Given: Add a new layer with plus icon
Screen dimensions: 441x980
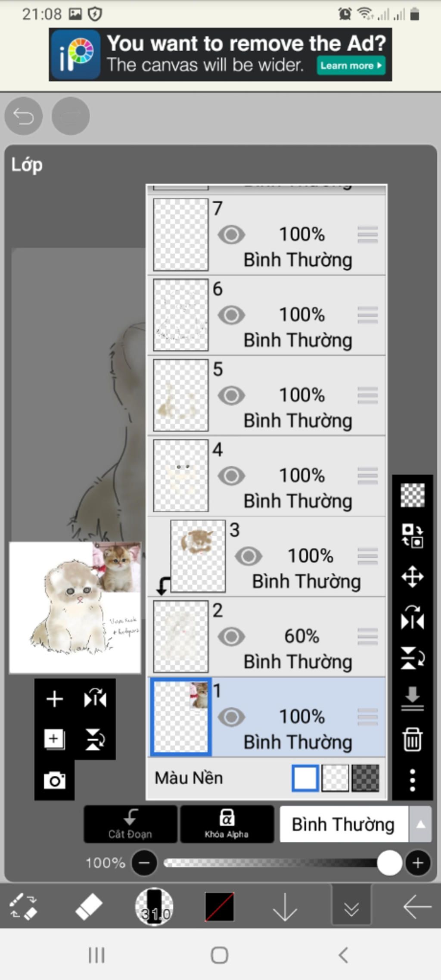Looking at the screenshot, I should (55, 699).
